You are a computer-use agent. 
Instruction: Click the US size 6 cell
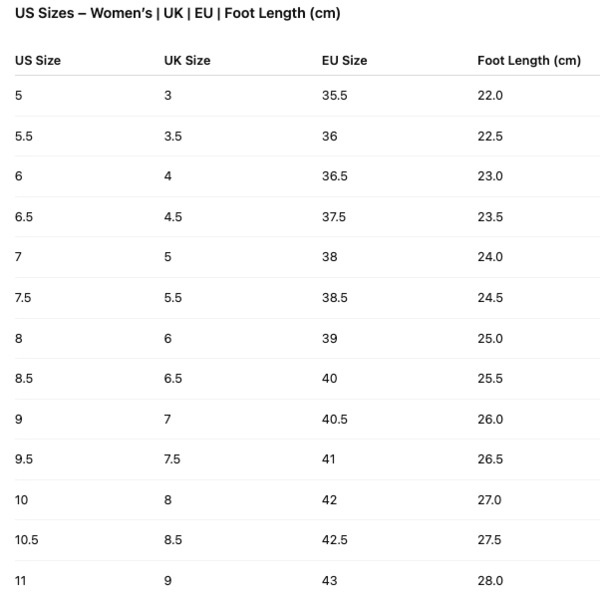(x=19, y=176)
